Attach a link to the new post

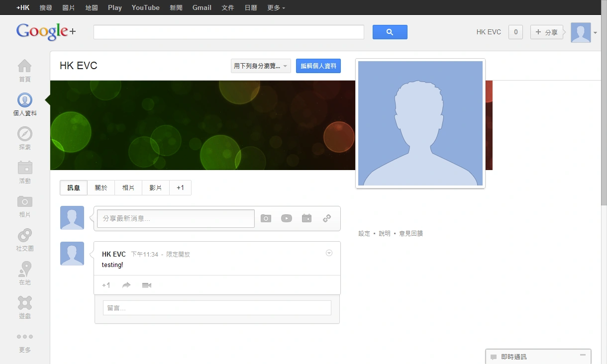tap(327, 218)
